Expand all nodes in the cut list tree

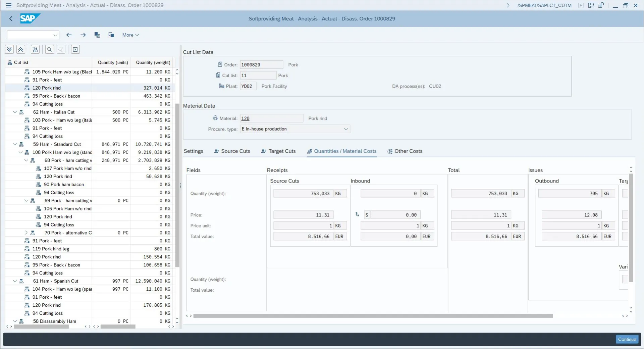pyautogui.click(x=9, y=50)
